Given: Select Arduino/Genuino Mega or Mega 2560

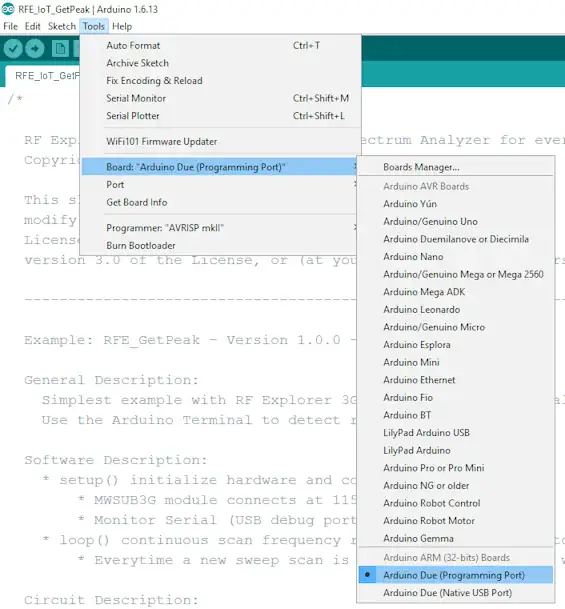Looking at the screenshot, I should click(456, 274).
